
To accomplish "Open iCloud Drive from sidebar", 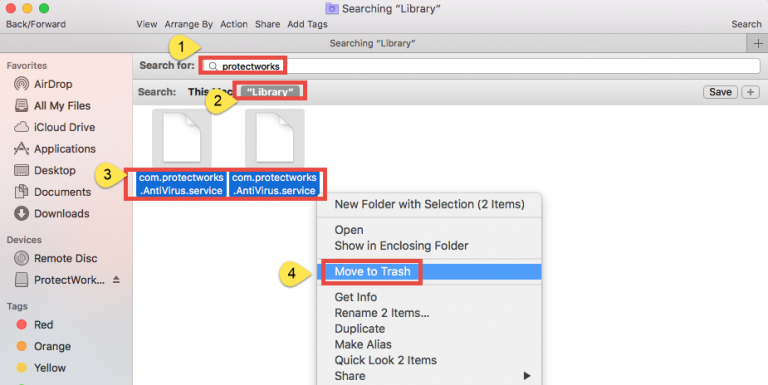I will click(x=54, y=127).
